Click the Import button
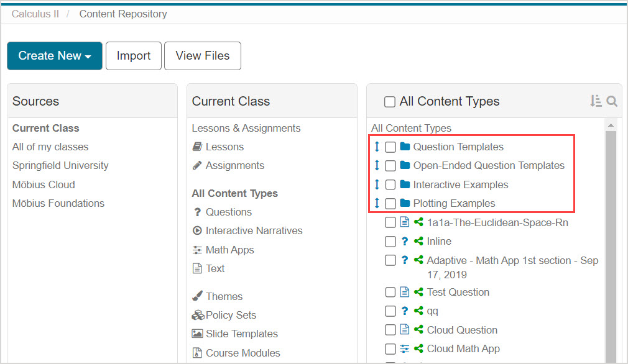 click(x=134, y=56)
